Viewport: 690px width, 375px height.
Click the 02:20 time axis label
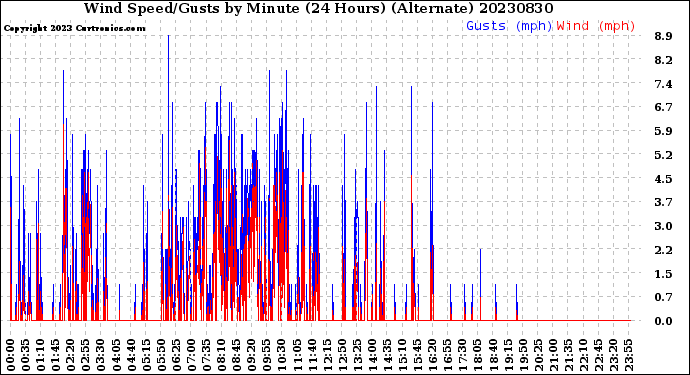coord(71,355)
